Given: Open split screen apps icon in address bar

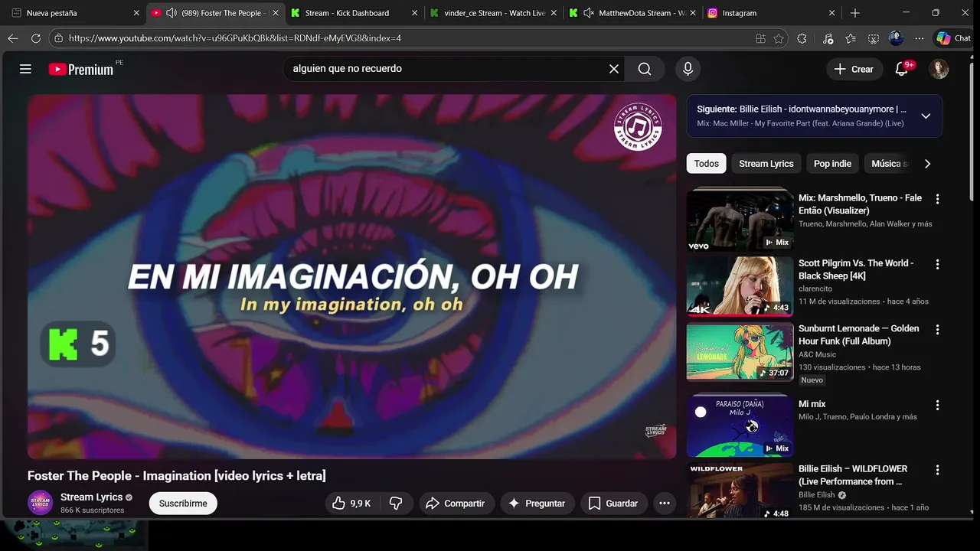Looking at the screenshot, I should (760, 38).
